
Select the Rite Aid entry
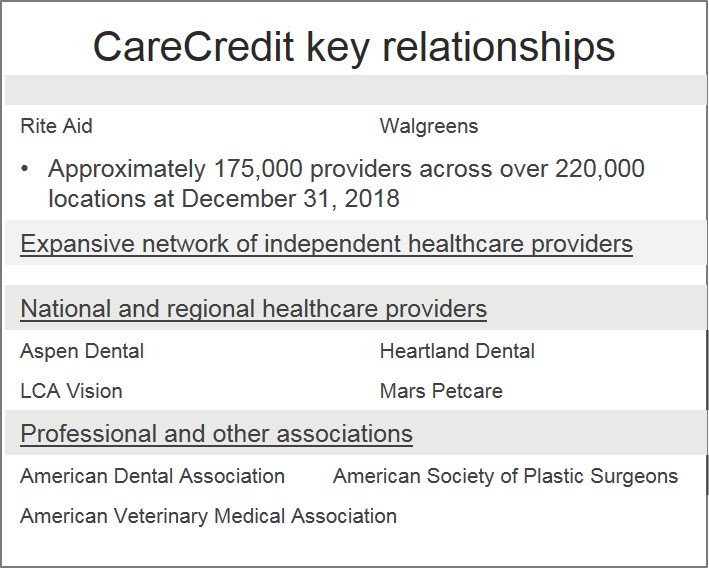click(x=56, y=127)
